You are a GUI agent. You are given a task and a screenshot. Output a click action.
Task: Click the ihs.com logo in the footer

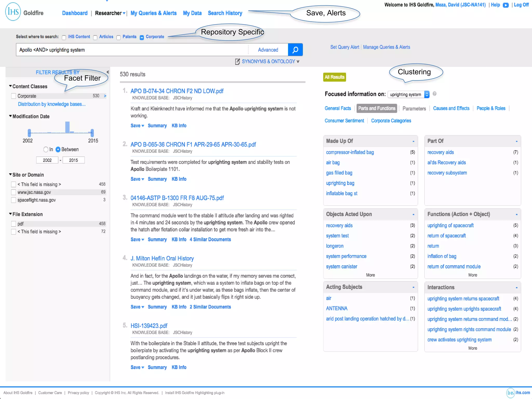point(518,393)
